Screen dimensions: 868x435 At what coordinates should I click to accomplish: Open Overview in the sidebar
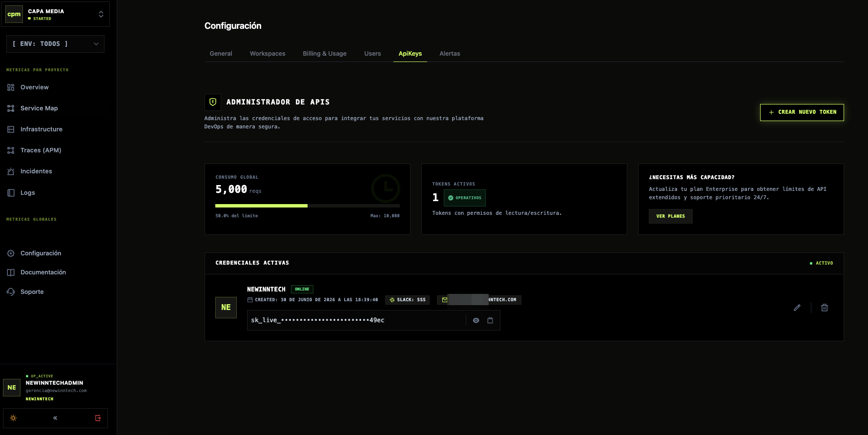coord(35,87)
